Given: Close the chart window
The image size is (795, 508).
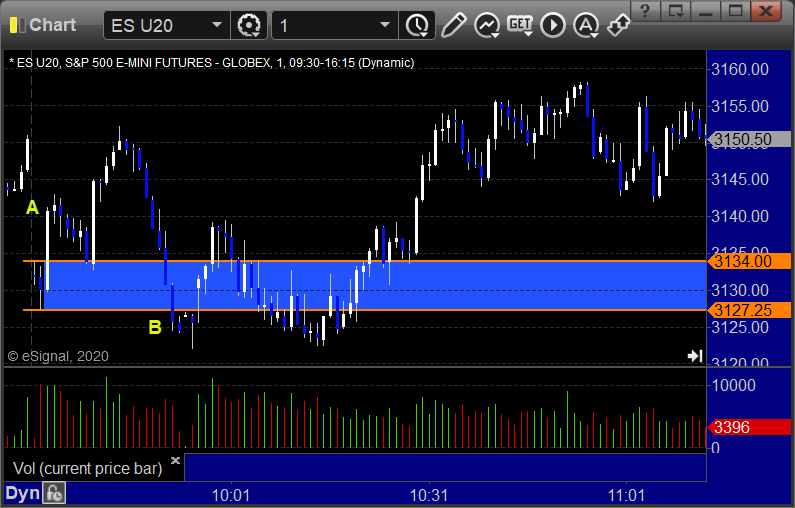Looking at the screenshot, I should [x=766, y=11].
